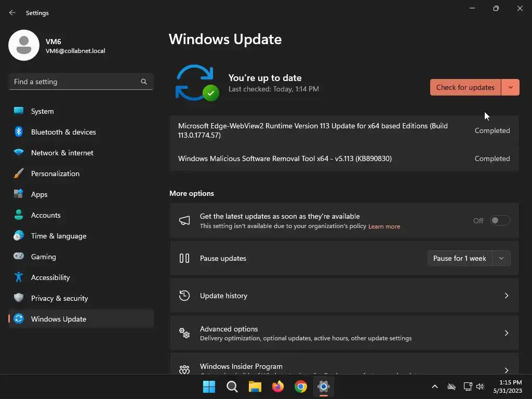Click the gears icon for Advanced options
The height and width of the screenshot is (399, 532).
coord(184,333)
